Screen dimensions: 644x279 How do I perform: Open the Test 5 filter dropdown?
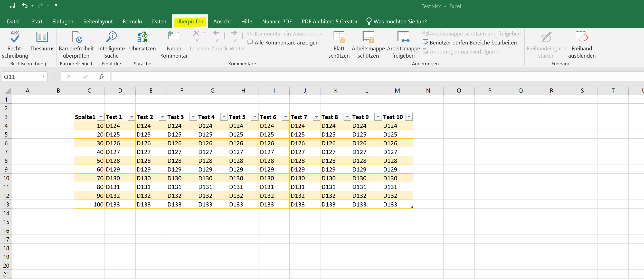255,117
